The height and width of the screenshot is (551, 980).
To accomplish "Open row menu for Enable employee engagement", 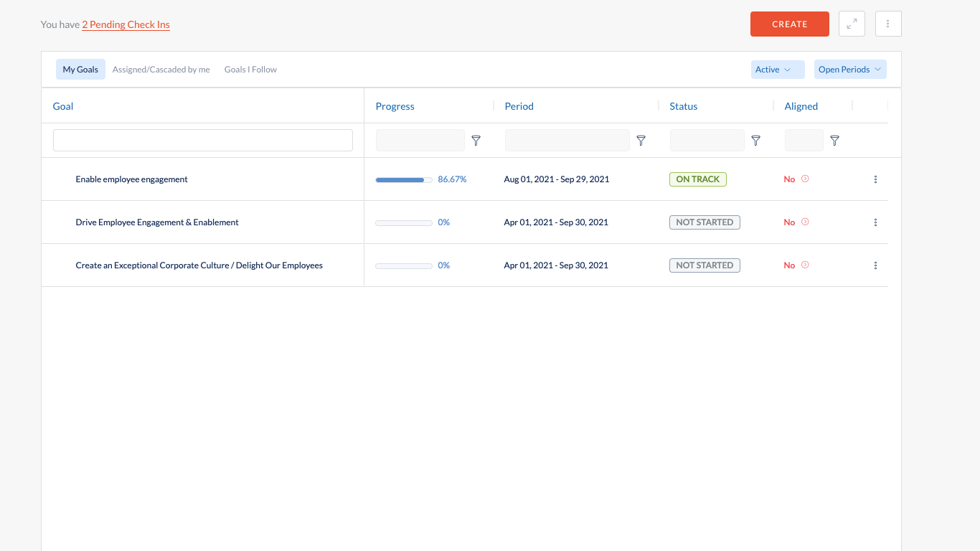I will 875,179.
